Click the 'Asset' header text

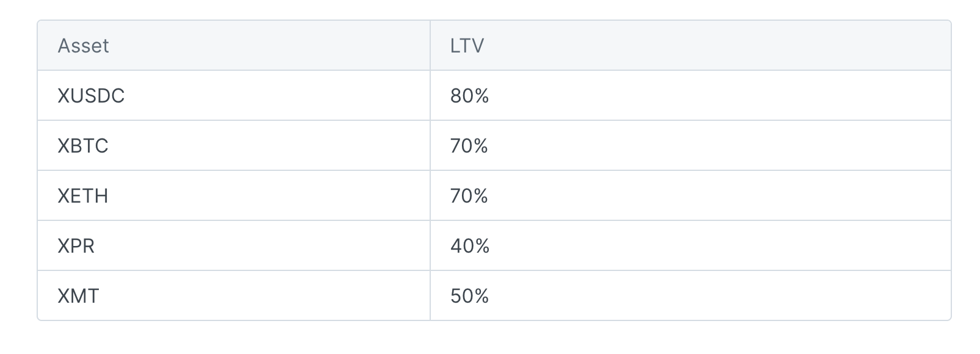pyautogui.click(x=83, y=46)
